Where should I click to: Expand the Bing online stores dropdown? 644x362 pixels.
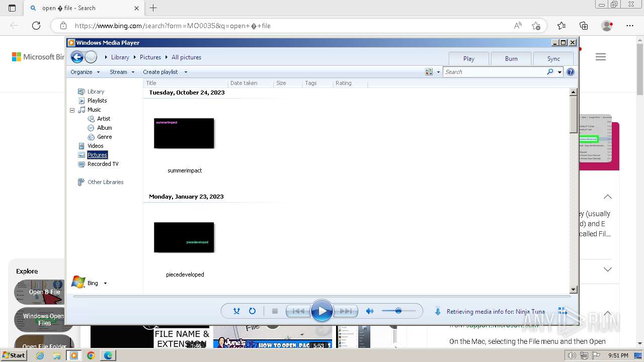point(105,283)
